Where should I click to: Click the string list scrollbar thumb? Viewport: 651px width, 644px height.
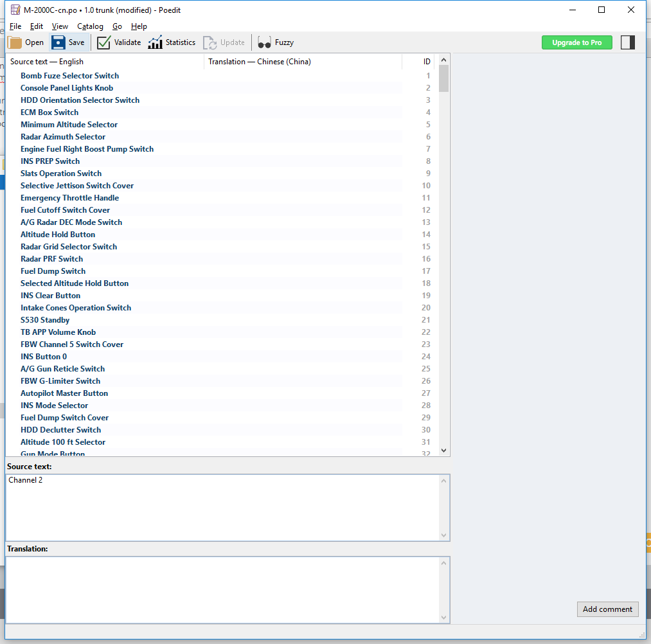click(x=443, y=79)
